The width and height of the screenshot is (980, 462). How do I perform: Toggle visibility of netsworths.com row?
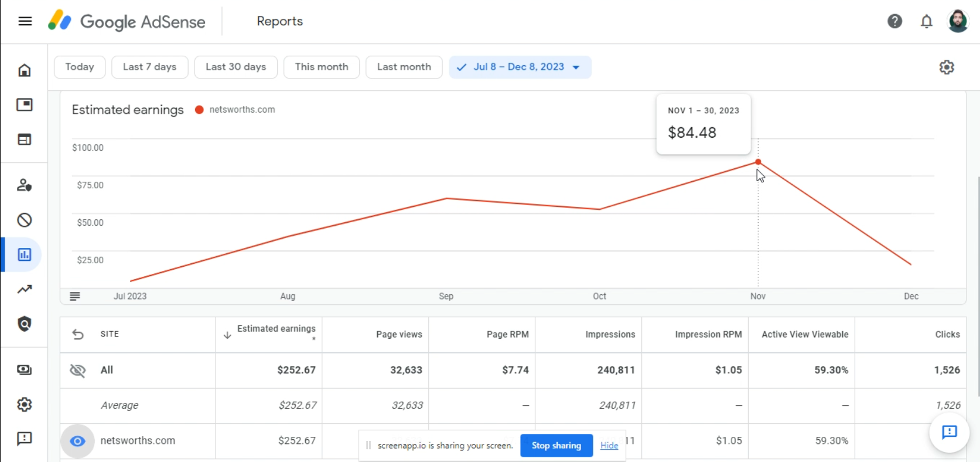(x=77, y=441)
